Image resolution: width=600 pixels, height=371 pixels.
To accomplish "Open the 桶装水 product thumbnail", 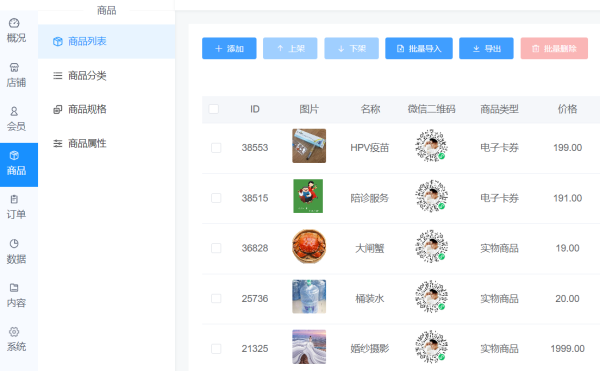I will pos(309,296).
